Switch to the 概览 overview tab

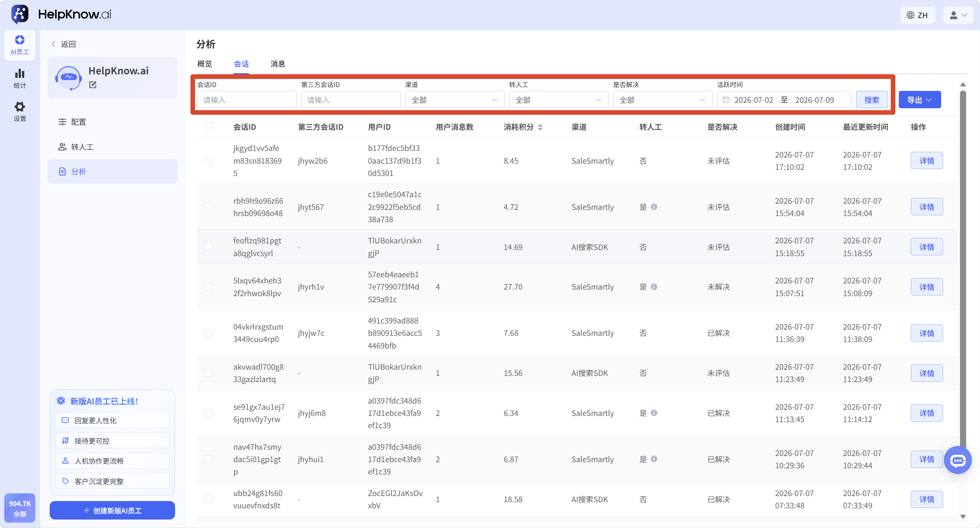pos(204,64)
